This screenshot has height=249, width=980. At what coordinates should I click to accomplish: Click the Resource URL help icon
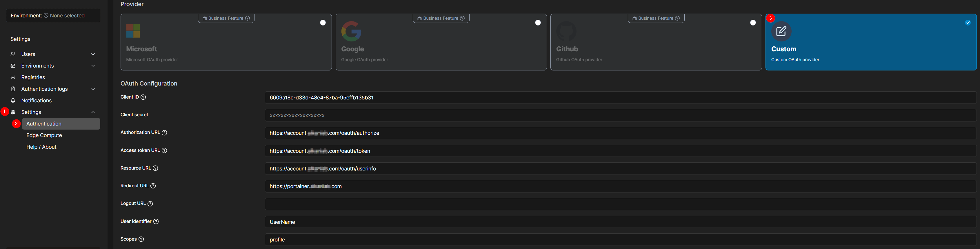pos(155,168)
